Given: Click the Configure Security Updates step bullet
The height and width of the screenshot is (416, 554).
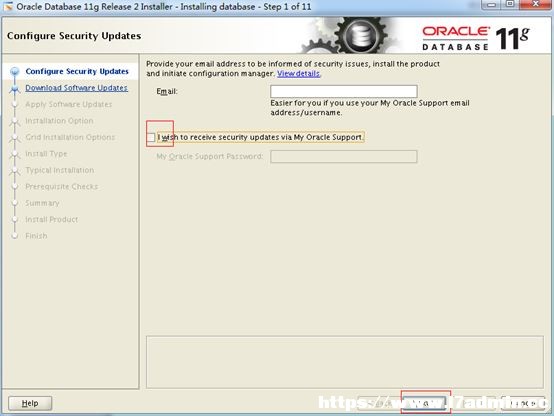Looking at the screenshot, I should [14, 71].
